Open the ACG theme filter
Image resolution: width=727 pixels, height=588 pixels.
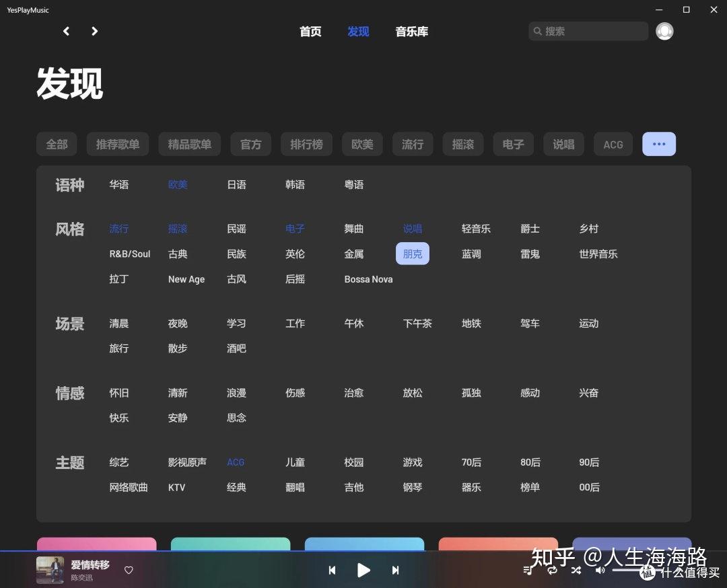pyautogui.click(x=235, y=462)
